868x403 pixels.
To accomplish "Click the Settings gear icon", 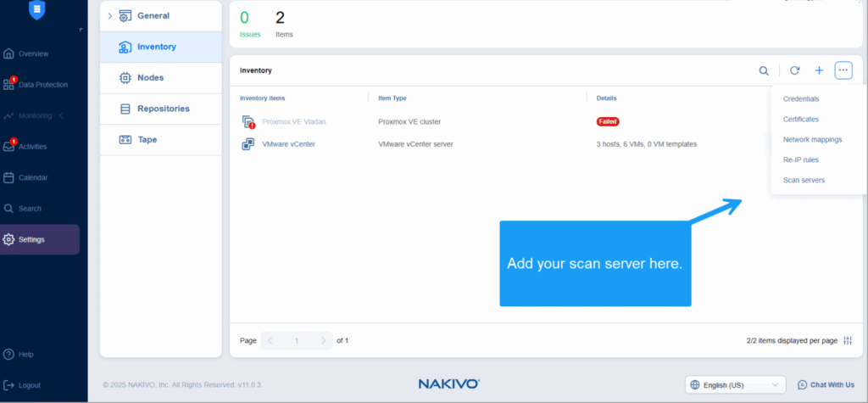I will [x=8, y=239].
